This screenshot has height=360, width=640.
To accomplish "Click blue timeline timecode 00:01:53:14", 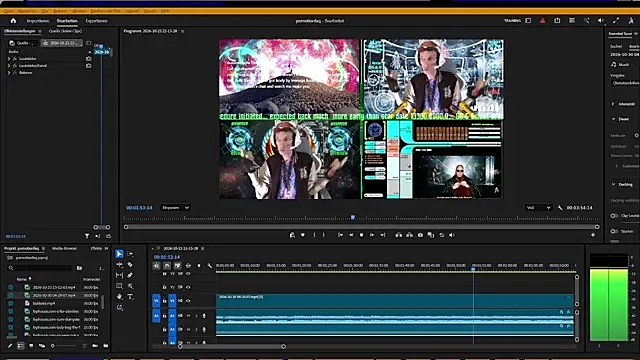I will click(x=167, y=257).
